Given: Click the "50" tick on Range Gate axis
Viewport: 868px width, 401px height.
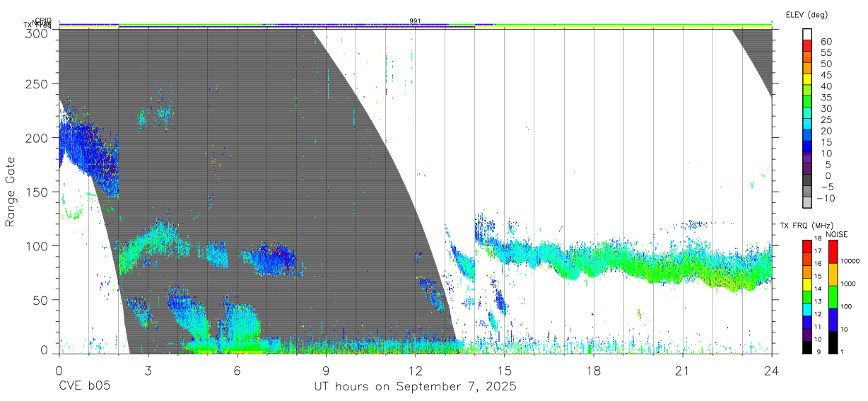Looking at the screenshot, I should point(41,300).
